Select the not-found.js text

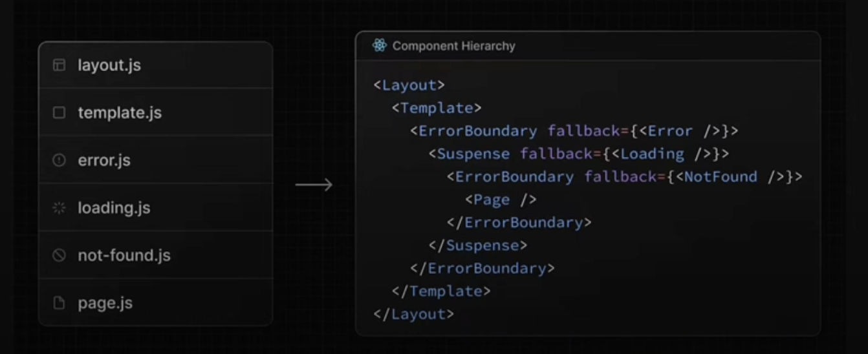click(124, 256)
